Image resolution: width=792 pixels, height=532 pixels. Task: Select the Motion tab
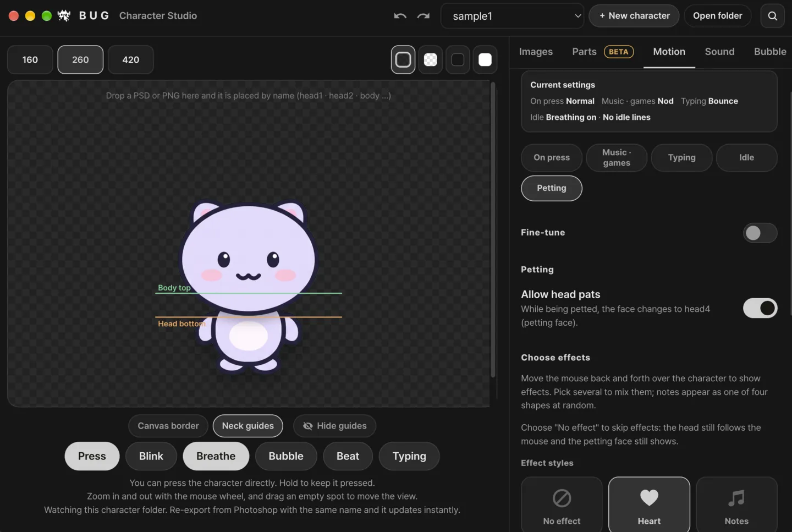(669, 52)
